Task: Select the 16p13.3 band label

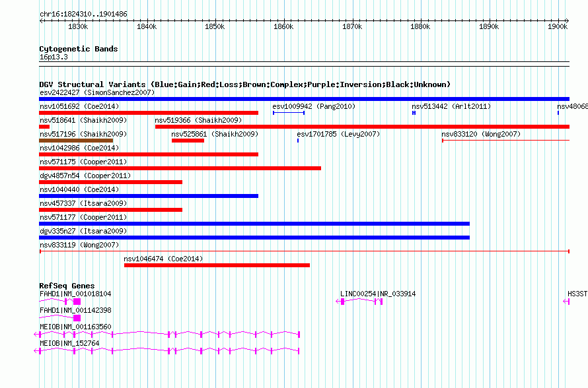Action: pyautogui.click(x=54, y=57)
